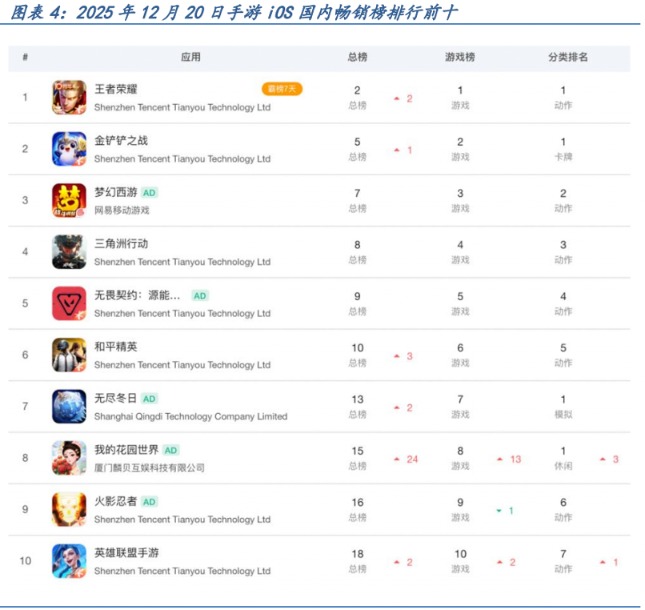Click game rank 10 for 英雄联盟手游

[x=460, y=554]
